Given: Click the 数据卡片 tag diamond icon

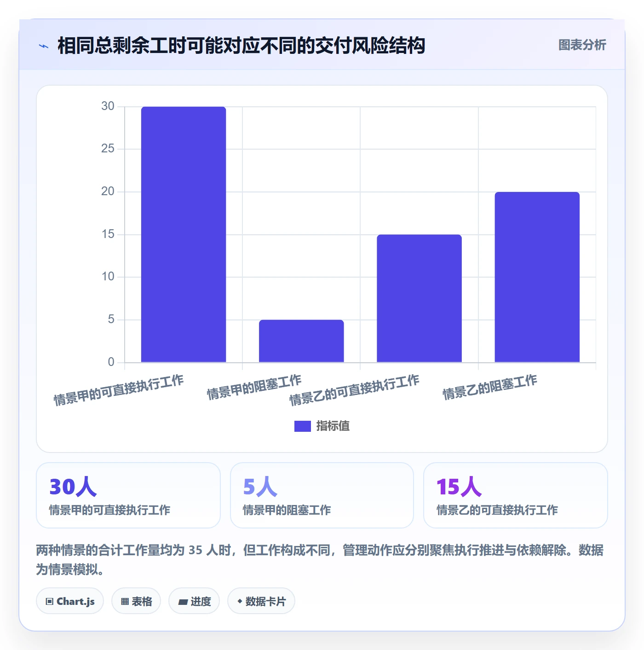Looking at the screenshot, I should click(240, 601).
